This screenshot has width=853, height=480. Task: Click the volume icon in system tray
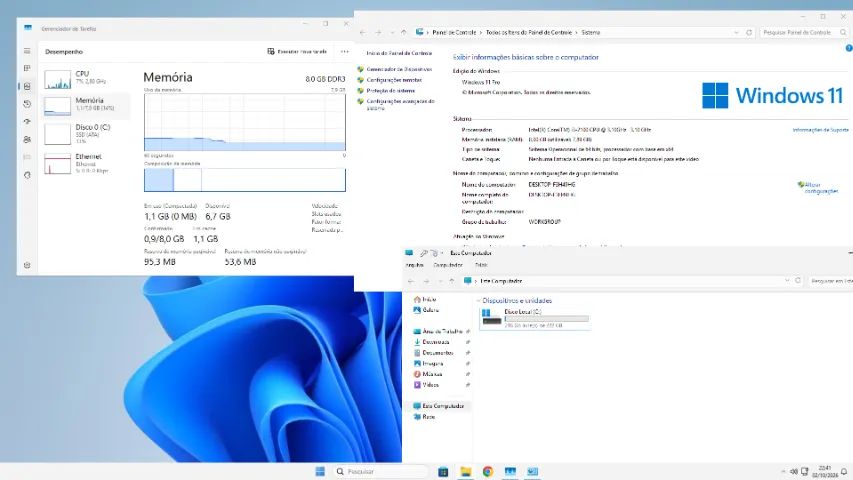click(x=794, y=471)
